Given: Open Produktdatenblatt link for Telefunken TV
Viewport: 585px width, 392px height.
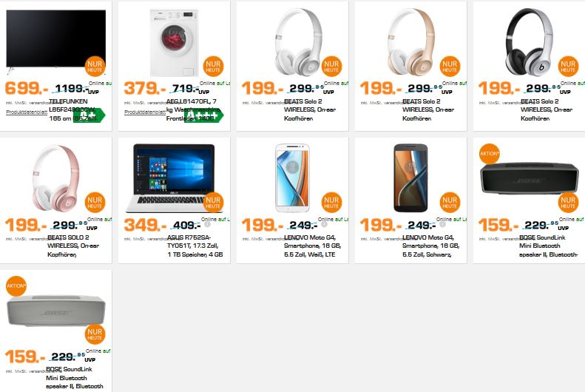Looking at the screenshot, I should pyautogui.click(x=27, y=112).
